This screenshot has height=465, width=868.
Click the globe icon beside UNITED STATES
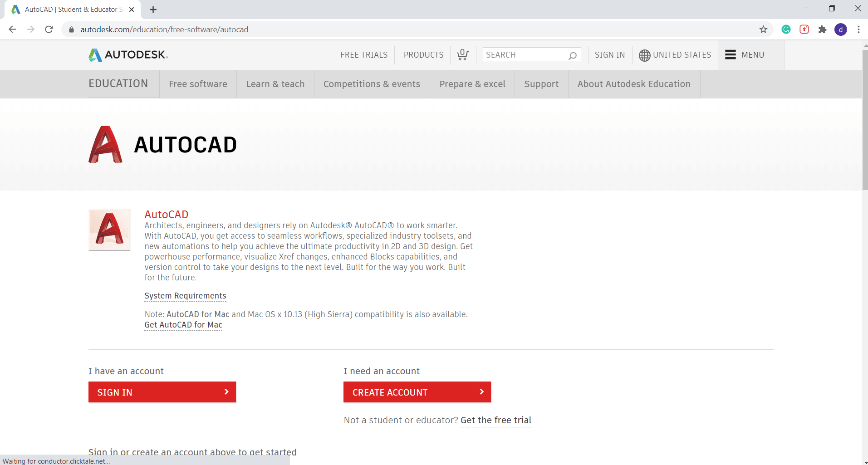click(x=644, y=55)
